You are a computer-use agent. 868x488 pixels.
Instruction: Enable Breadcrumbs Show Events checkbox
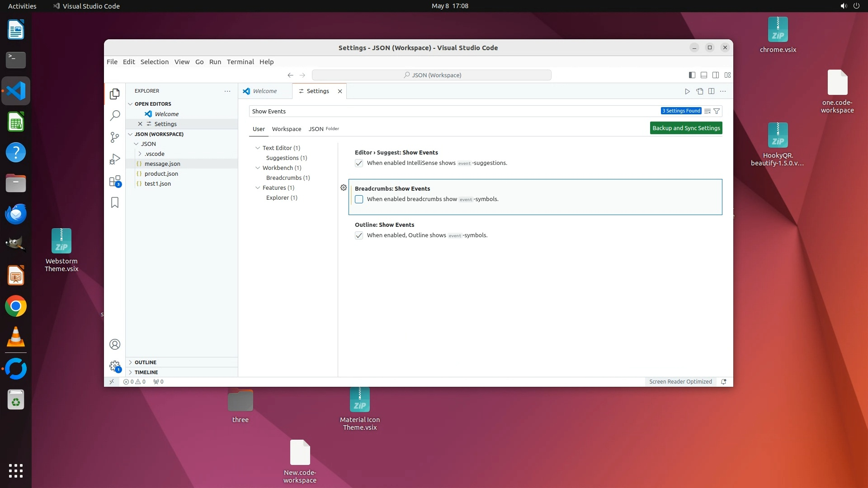pyautogui.click(x=359, y=199)
